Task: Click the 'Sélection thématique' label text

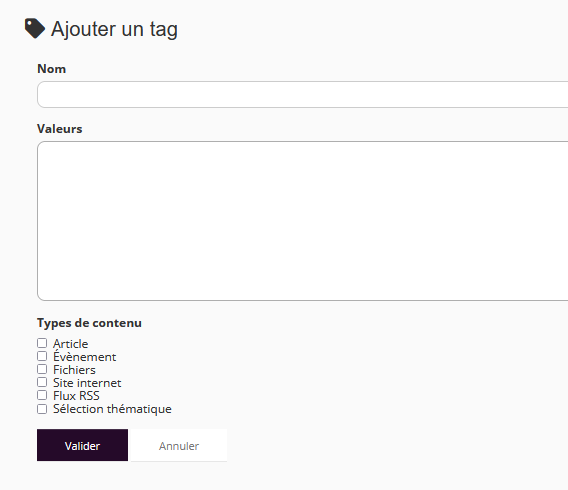Action: click(112, 409)
